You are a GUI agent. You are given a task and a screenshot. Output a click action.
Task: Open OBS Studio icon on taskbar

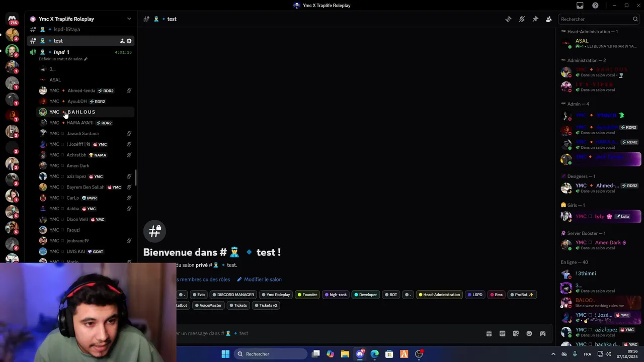point(419,354)
